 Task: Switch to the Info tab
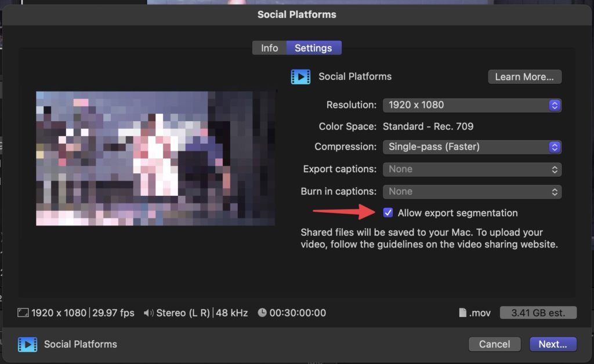[x=269, y=48]
